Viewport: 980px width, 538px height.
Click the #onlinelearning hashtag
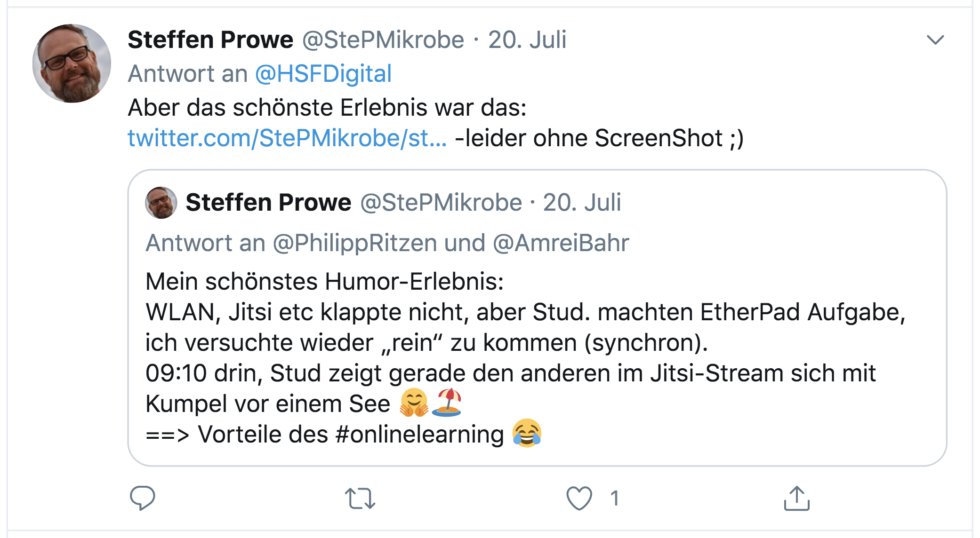point(419,434)
